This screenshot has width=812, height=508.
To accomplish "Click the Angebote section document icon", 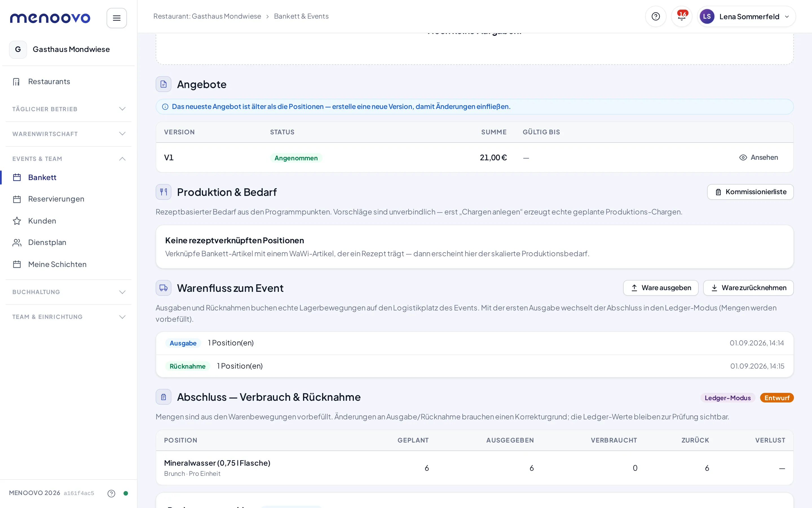I will point(164,84).
